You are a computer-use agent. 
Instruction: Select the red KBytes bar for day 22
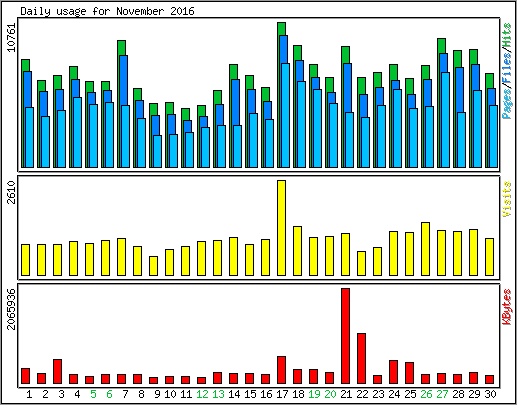[x=361, y=358]
